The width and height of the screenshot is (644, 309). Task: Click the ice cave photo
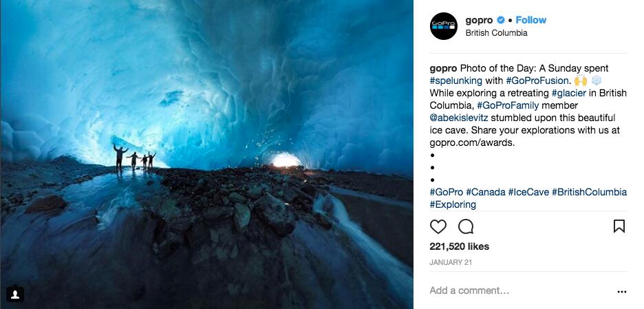206,154
